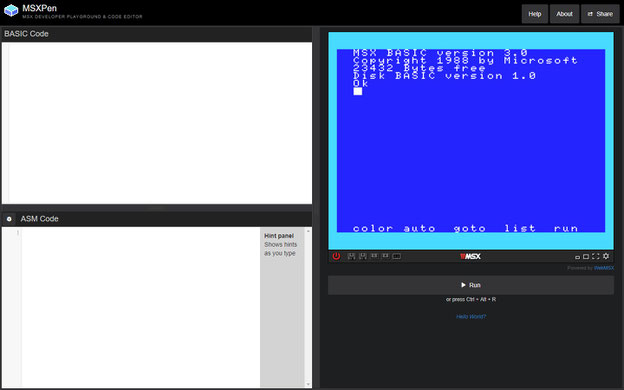This screenshot has height=390, width=624.
Task: Open the Hello World? example link
Action: 471,317
